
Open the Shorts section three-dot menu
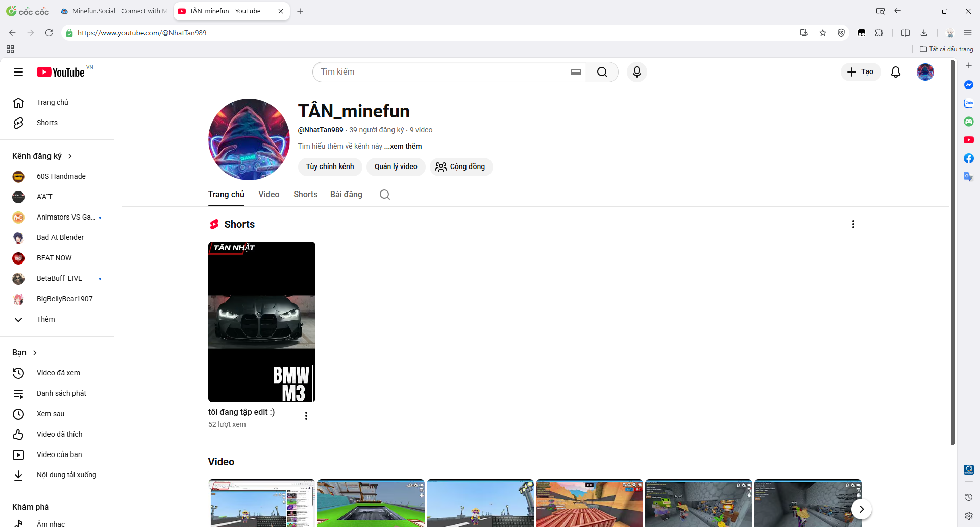[x=853, y=224]
